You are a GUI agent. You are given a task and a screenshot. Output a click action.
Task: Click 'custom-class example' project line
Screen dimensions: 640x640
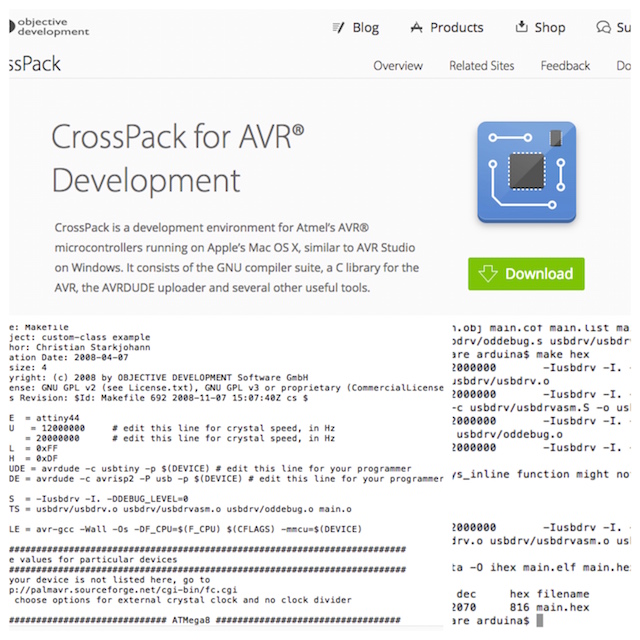pos(80,338)
